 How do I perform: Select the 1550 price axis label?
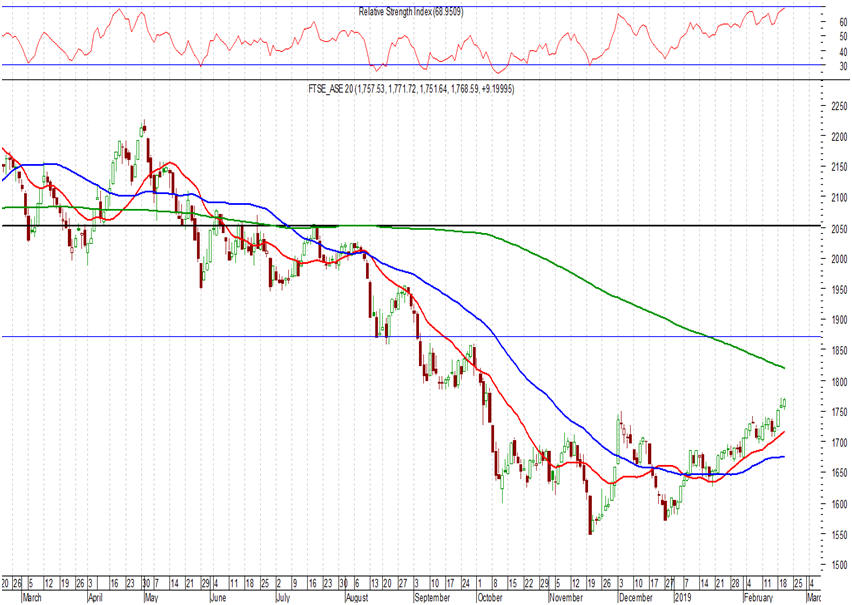[x=839, y=535]
